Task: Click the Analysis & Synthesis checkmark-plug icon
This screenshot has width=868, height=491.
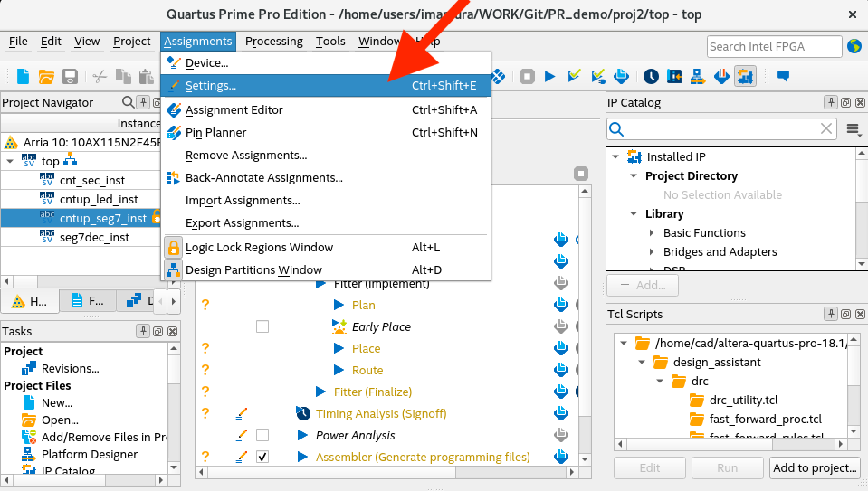Action: click(598, 76)
